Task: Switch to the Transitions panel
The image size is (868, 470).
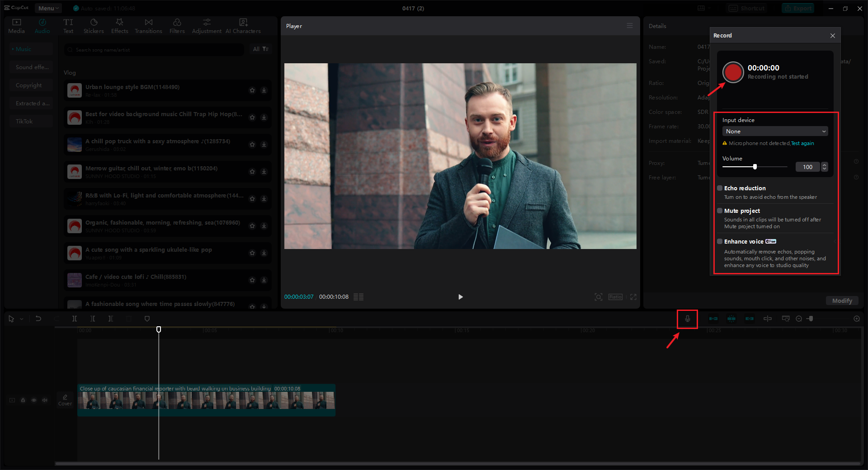Action: tap(148, 25)
